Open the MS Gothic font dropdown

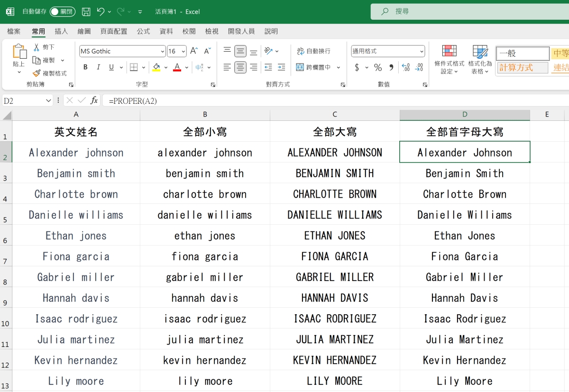point(163,51)
